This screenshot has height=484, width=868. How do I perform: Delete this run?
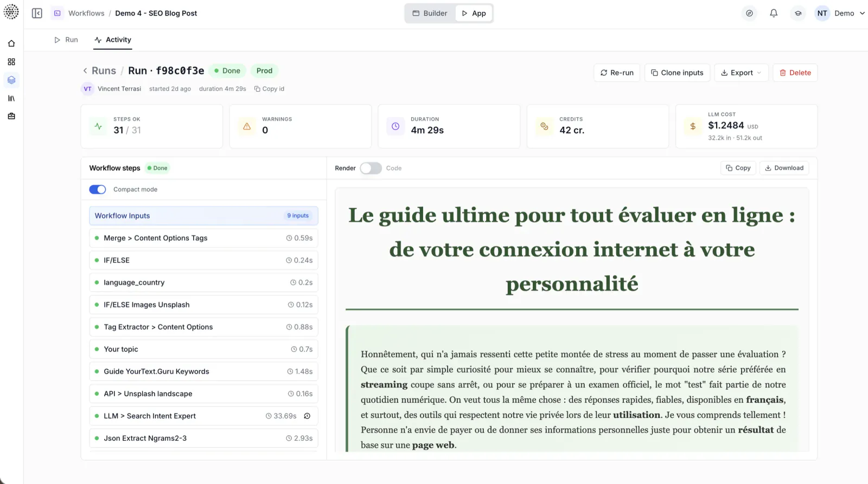(x=795, y=73)
